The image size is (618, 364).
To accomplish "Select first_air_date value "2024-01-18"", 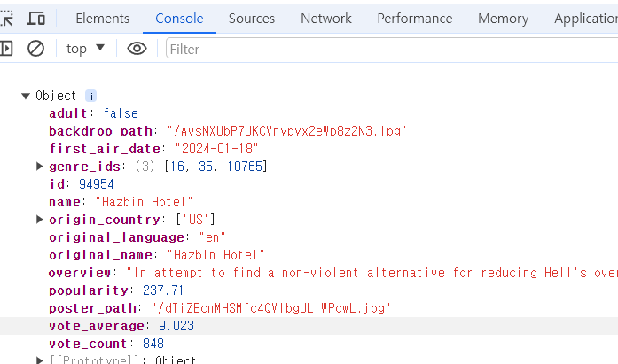I will pos(216,149).
